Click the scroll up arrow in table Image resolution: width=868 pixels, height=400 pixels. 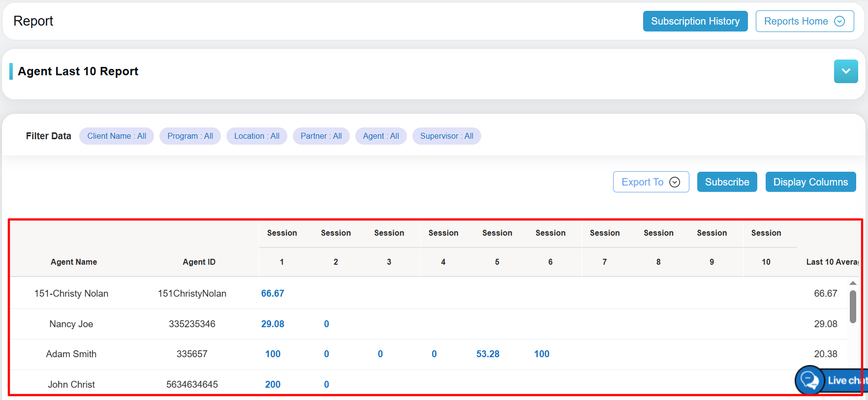coord(853,283)
